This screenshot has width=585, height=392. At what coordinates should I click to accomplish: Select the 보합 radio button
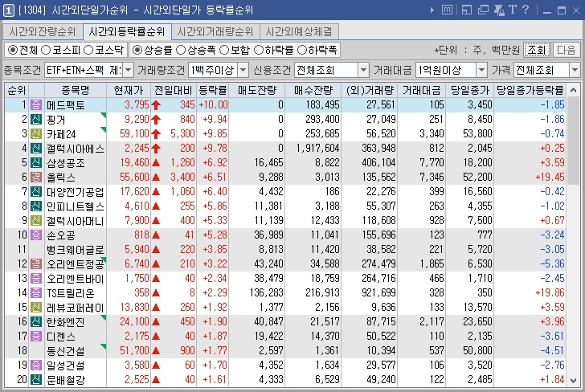(x=224, y=50)
